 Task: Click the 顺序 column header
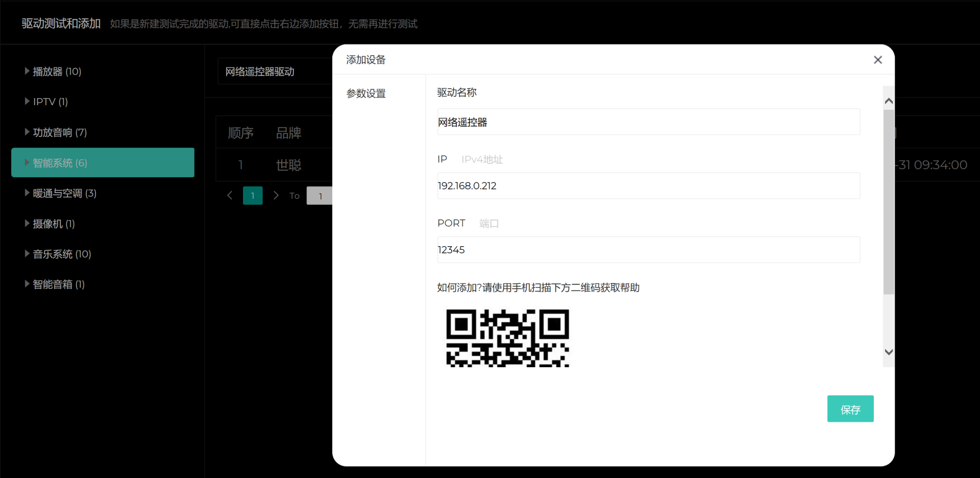(x=240, y=133)
